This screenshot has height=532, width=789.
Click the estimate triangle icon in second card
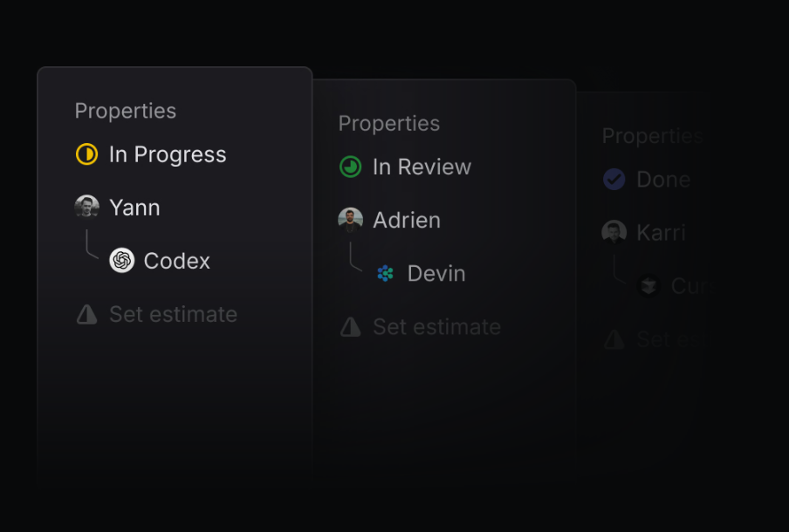click(x=350, y=327)
